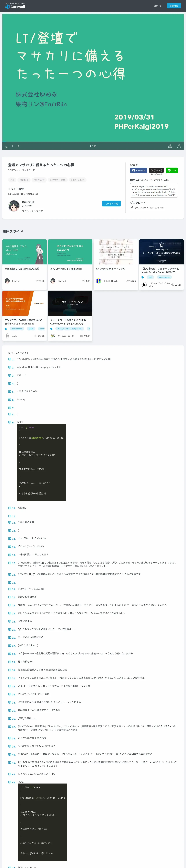Click the slide icon beside page 42
Image resolution: width=186 pixels, height=868 pixels.
point(9,774)
